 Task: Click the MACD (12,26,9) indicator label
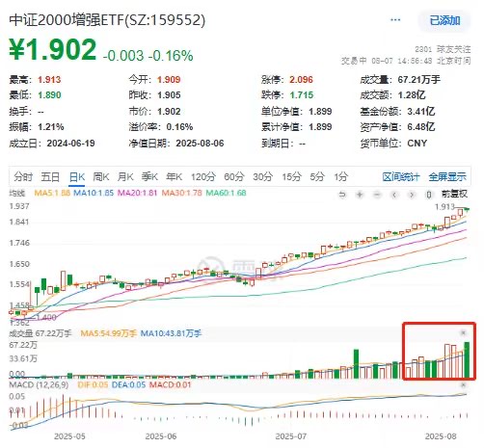click(x=39, y=384)
